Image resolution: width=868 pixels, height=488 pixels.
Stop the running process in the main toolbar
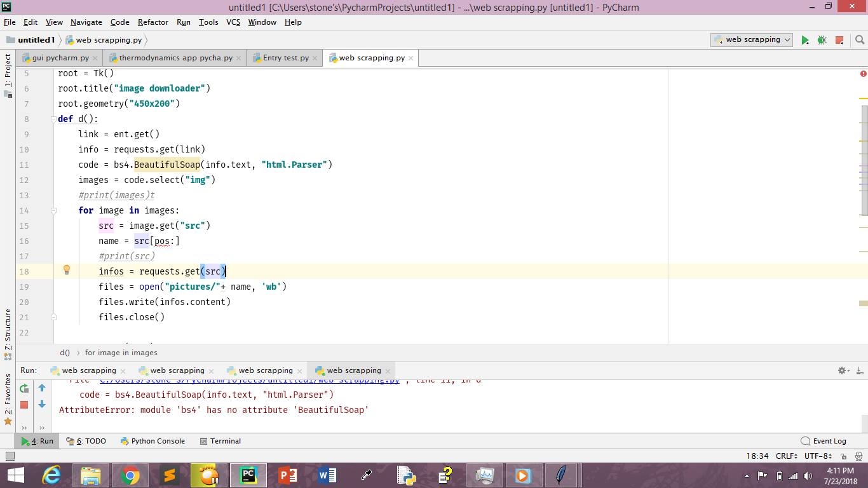839,40
